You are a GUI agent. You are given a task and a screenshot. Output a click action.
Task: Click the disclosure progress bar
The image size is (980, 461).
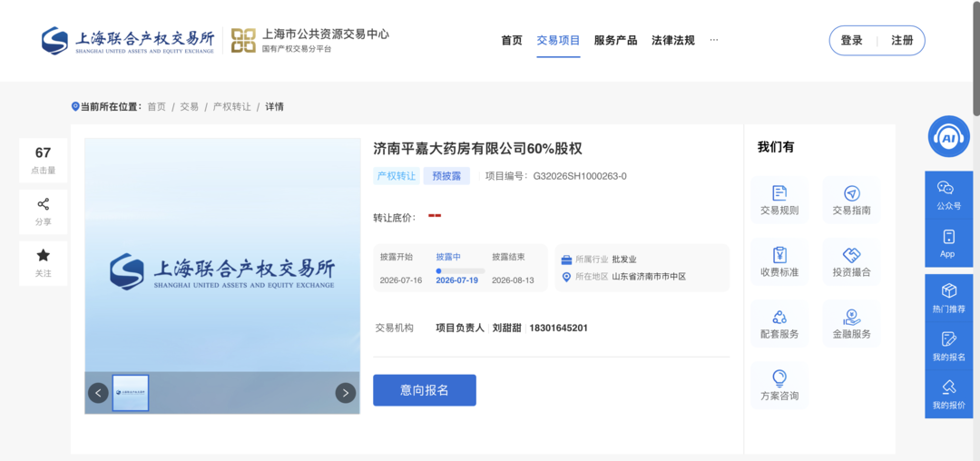(x=461, y=270)
